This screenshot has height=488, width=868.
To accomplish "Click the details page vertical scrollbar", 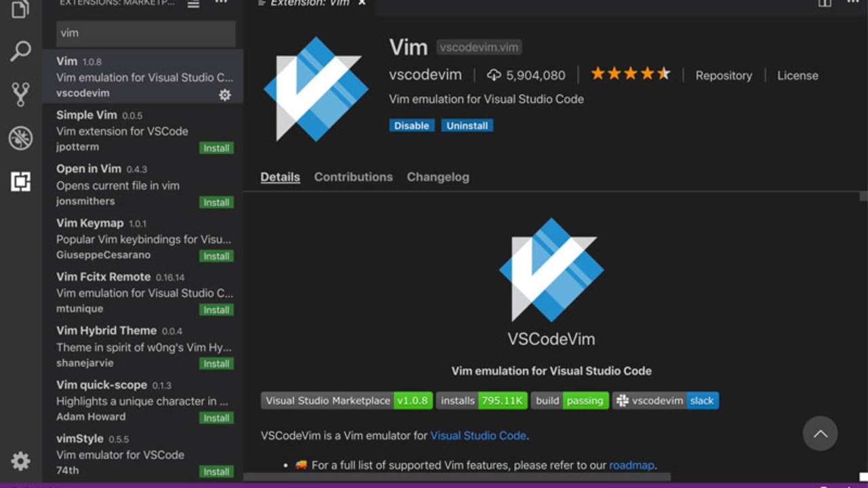I will (863, 197).
